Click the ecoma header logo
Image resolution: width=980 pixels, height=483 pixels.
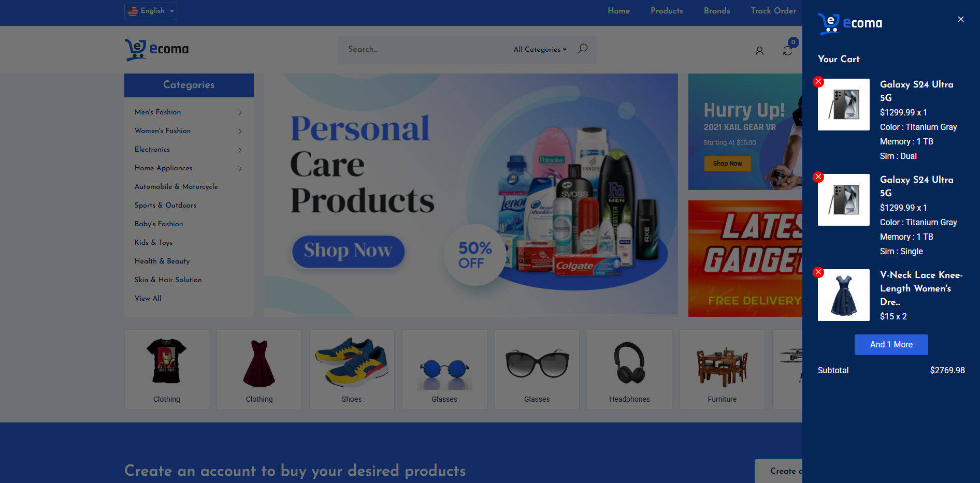coord(156,50)
